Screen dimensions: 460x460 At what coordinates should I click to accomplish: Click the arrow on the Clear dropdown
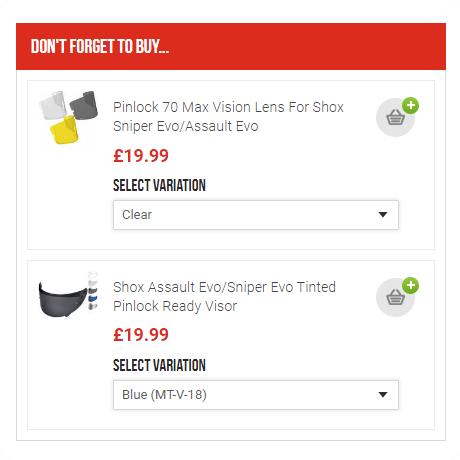[383, 215]
